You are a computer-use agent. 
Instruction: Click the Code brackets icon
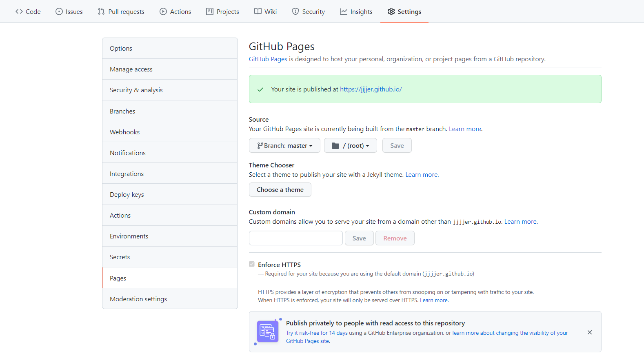[x=19, y=11]
